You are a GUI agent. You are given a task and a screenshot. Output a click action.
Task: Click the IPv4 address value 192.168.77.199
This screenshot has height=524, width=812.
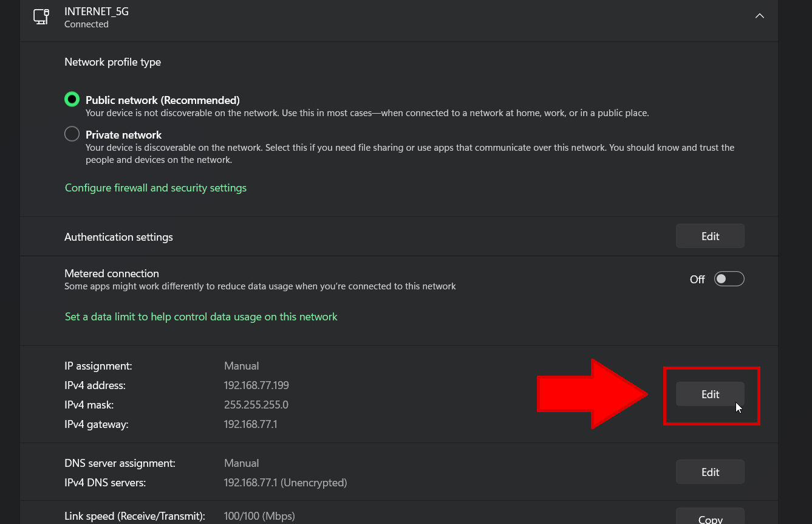(x=256, y=385)
